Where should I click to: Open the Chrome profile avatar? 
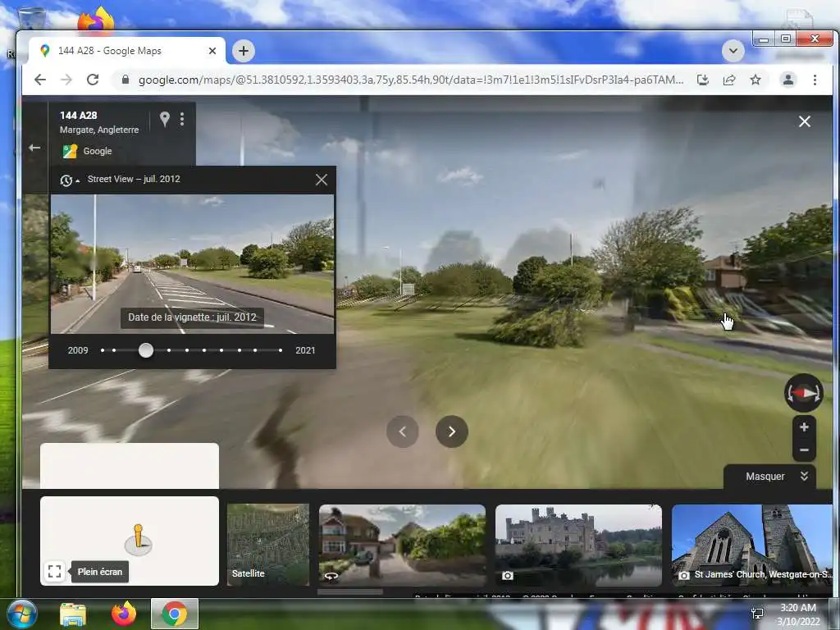pyautogui.click(x=788, y=80)
